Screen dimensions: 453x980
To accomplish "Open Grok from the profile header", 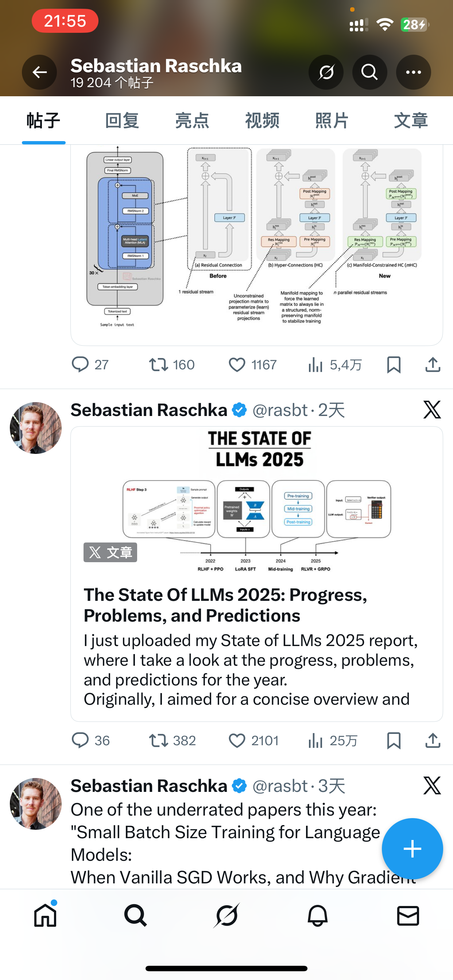I will click(x=326, y=72).
